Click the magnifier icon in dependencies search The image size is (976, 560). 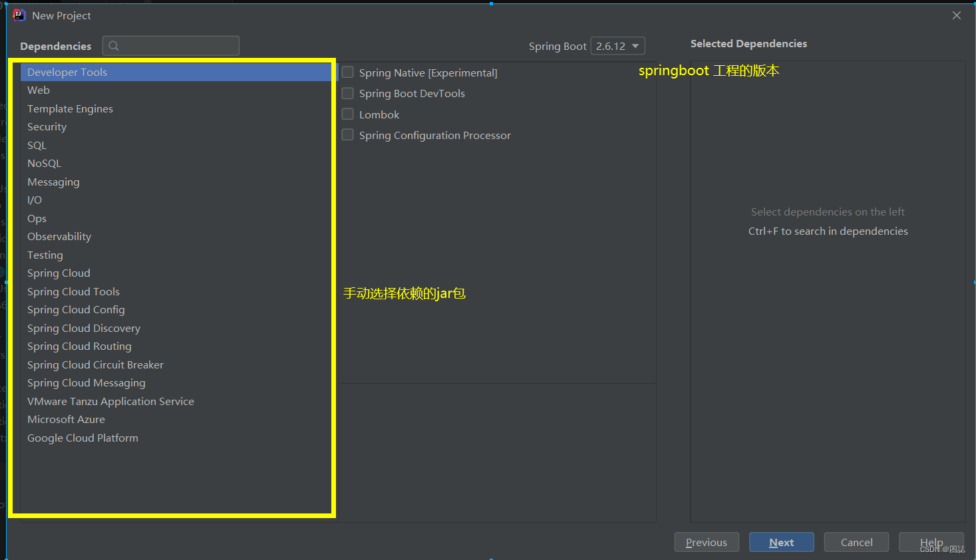tap(114, 46)
